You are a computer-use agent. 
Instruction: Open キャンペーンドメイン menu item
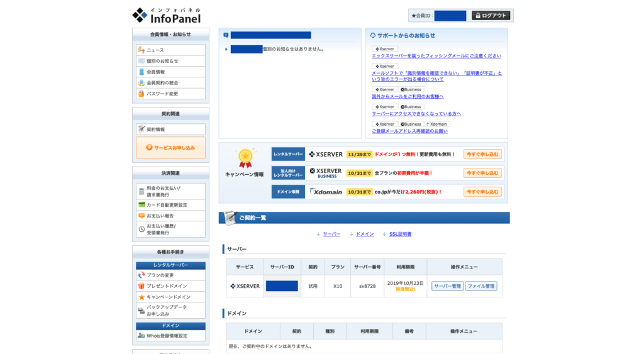(x=170, y=297)
